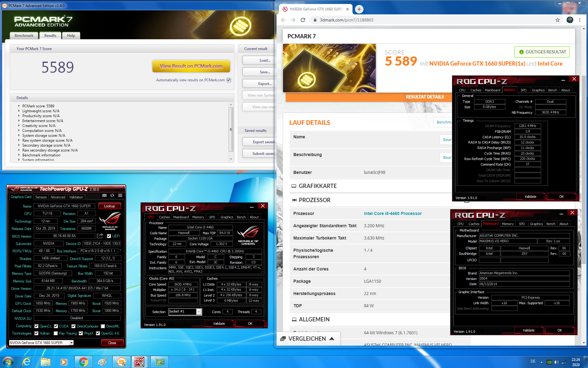Click Validate in the CPU-tab CPU-Z window
This screenshot has height=368, width=588.
pyautogui.click(x=219, y=324)
